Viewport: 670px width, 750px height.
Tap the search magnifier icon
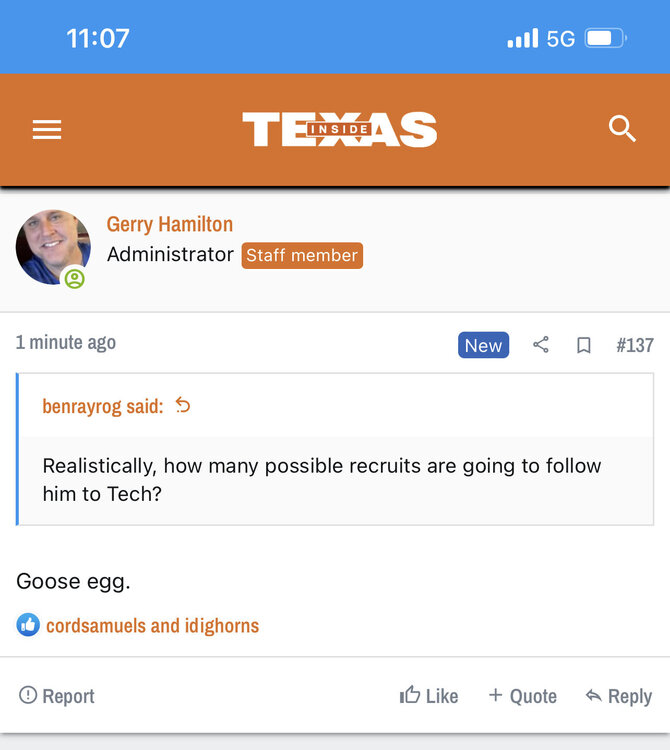[622, 129]
